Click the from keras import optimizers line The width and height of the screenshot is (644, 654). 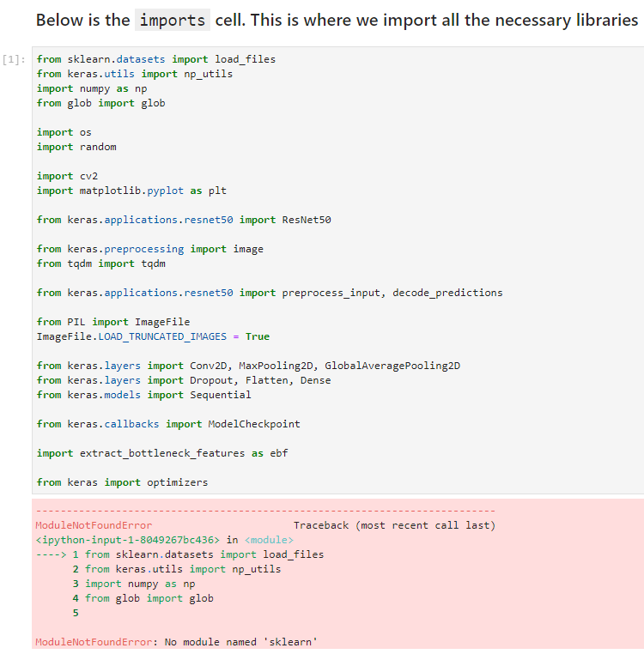(x=122, y=482)
